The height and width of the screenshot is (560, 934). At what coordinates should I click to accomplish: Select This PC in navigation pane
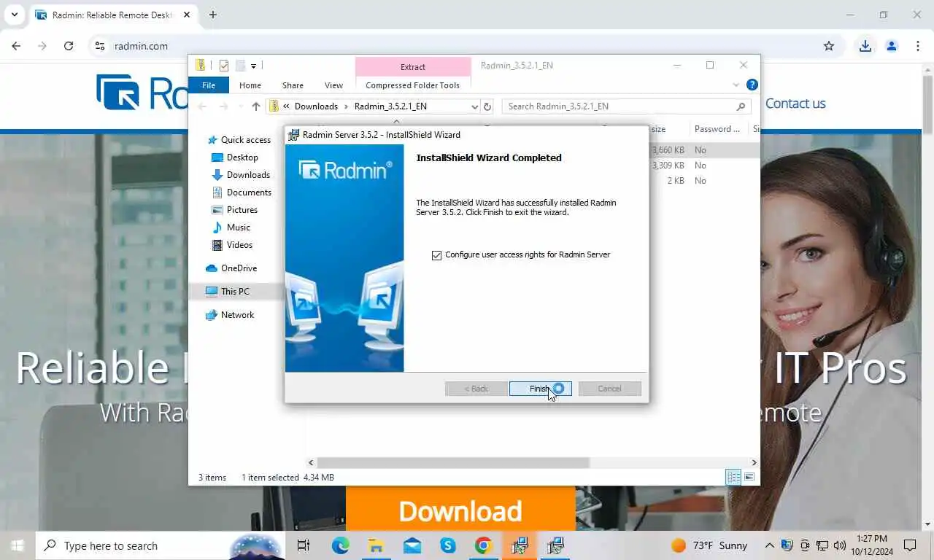[x=235, y=292]
